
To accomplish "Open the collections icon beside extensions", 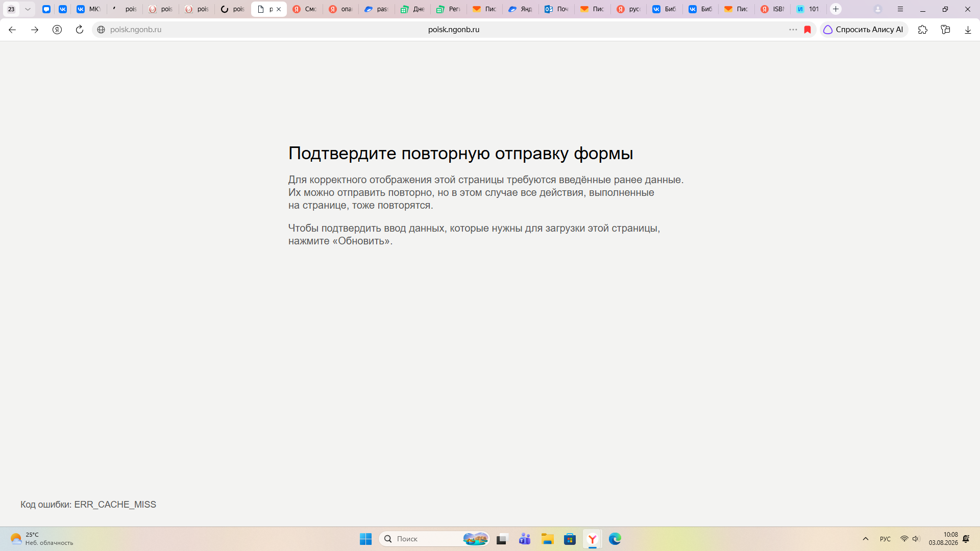I will [945, 30].
